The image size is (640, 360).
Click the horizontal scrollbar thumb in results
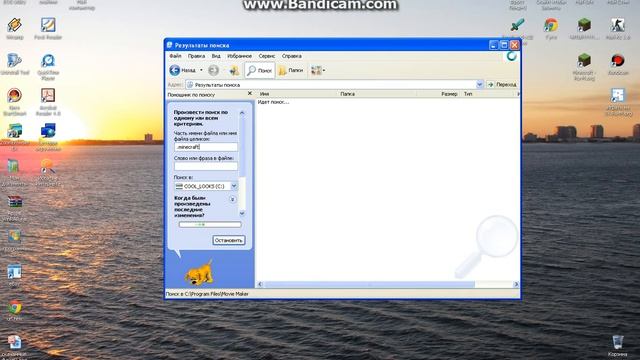pyautogui.click(x=369, y=284)
